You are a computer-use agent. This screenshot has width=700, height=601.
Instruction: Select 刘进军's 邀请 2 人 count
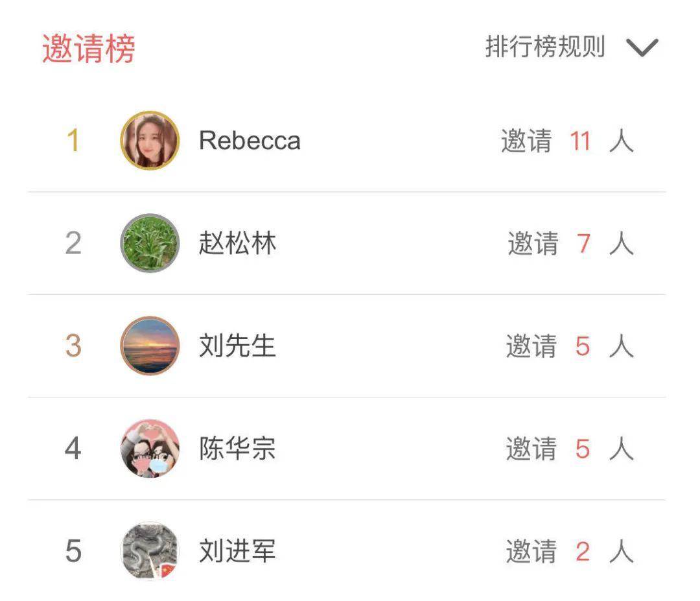pyautogui.click(x=569, y=552)
